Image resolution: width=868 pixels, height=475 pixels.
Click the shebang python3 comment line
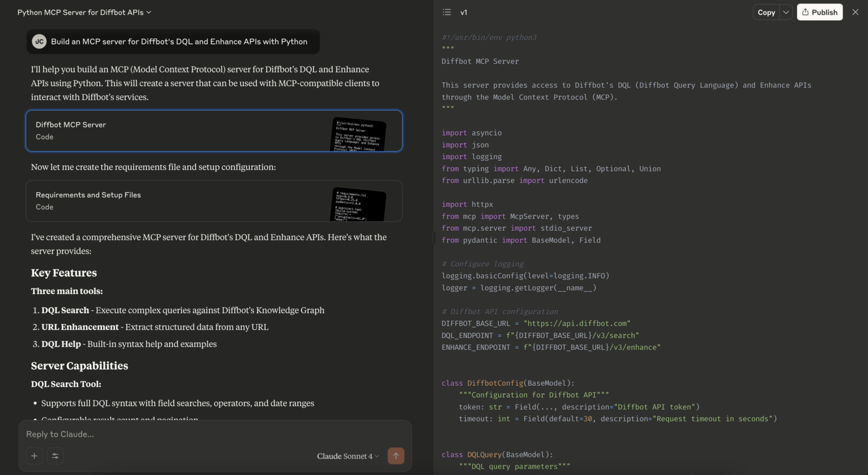click(489, 38)
